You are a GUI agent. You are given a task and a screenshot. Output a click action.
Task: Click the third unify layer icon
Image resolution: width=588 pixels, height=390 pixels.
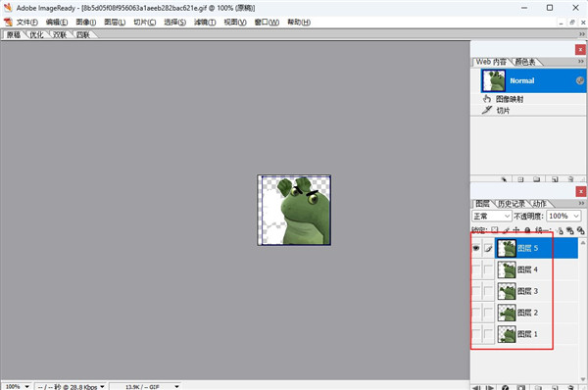[580, 230]
